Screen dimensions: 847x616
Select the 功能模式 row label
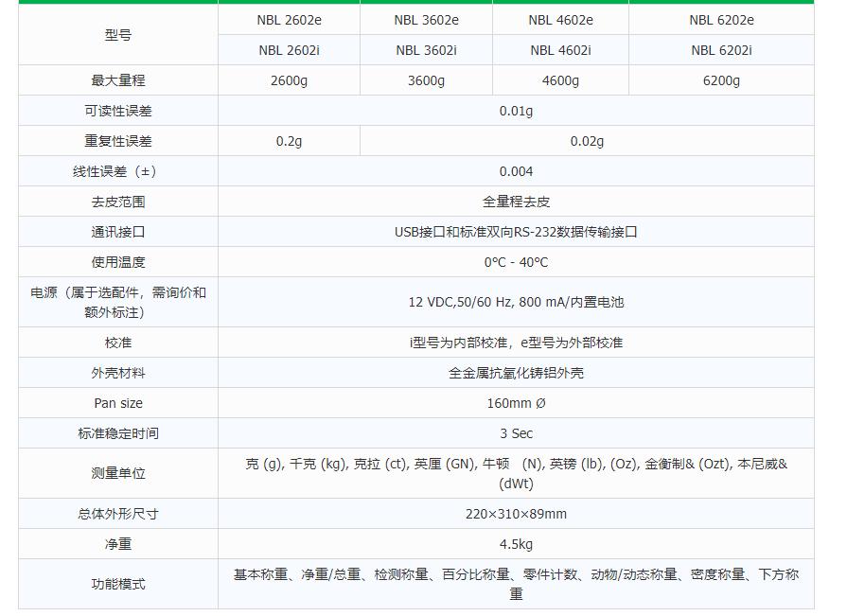click(x=118, y=584)
